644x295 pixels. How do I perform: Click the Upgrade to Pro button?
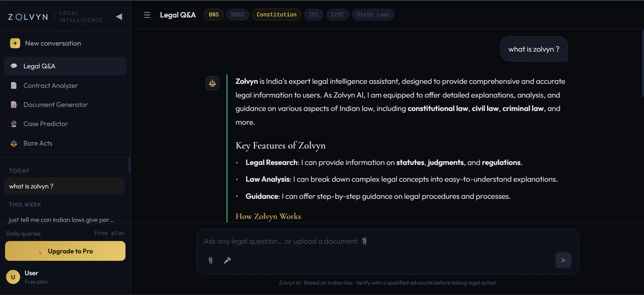65,251
